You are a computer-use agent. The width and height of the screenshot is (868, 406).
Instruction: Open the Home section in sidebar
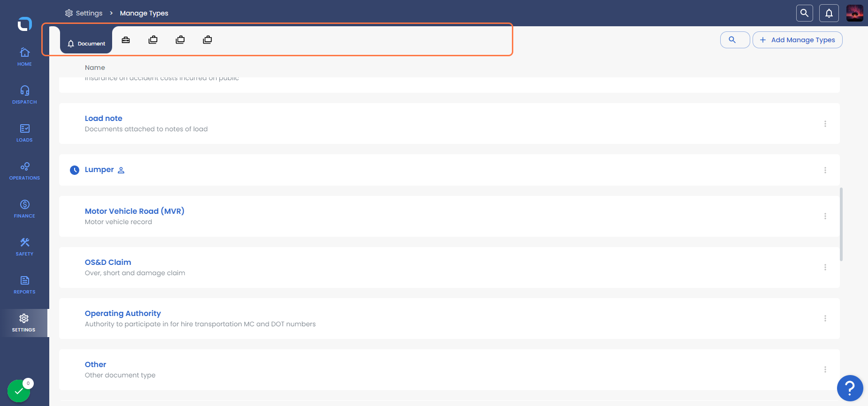click(x=24, y=57)
